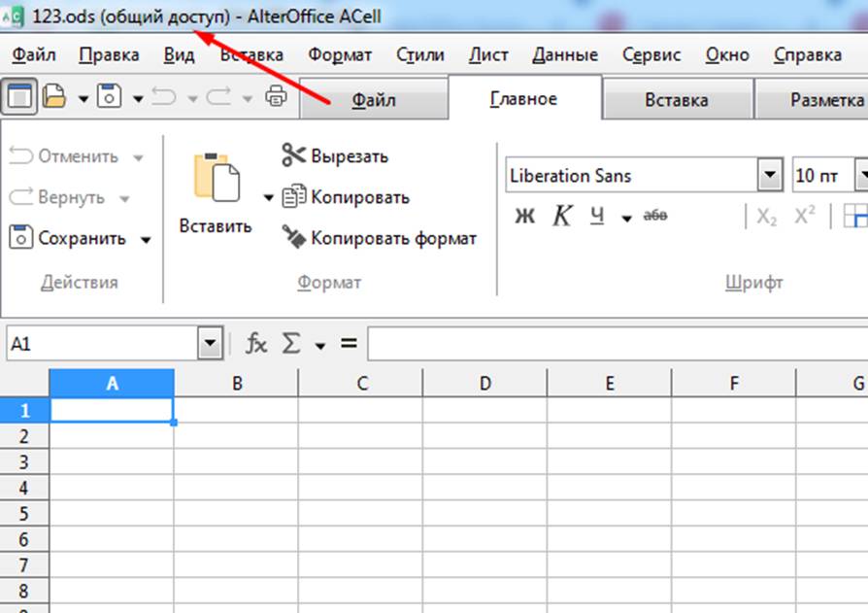
Task: Click Копировать in the ribbon
Action: (x=346, y=196)
